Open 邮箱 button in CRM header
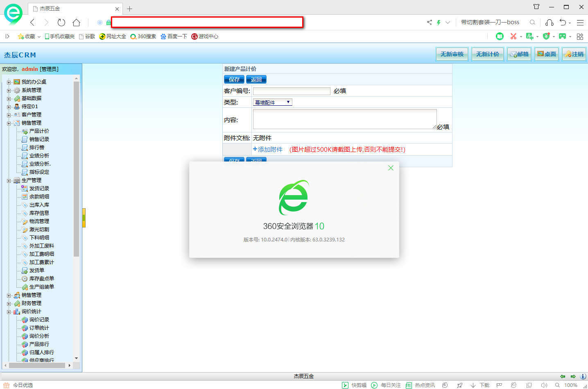Screen dimensions: 588x389 click(x=519, y=54)
